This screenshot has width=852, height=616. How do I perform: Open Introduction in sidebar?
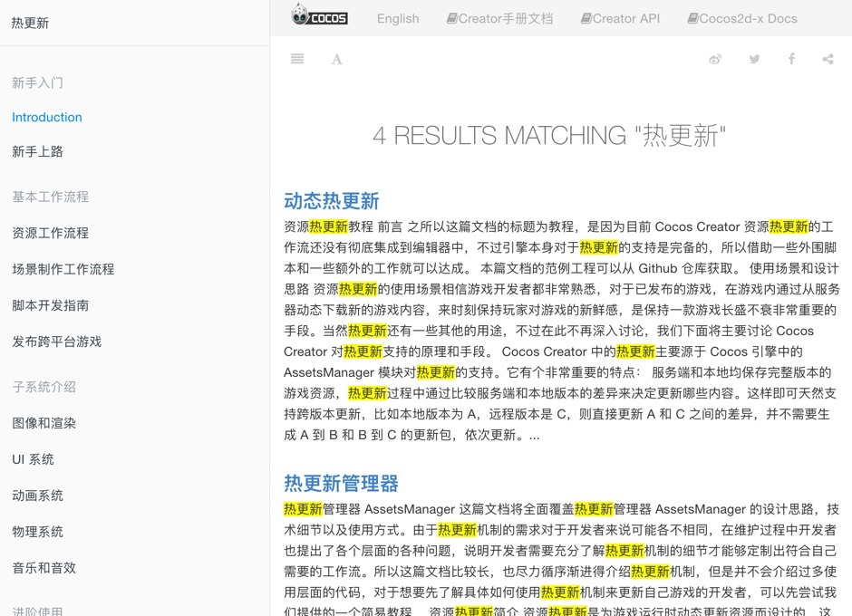tap(47, 118)
